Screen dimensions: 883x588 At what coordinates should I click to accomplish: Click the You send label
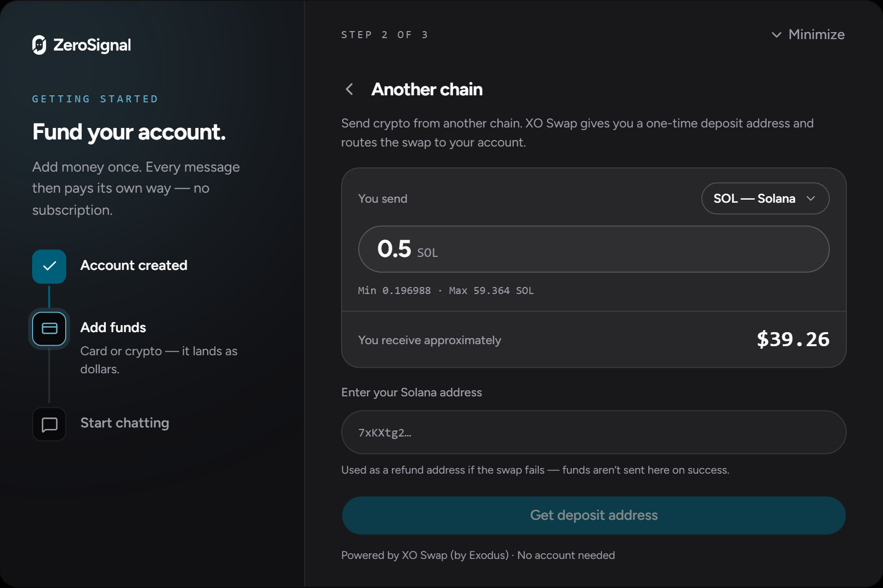click(x=383, y=199)
